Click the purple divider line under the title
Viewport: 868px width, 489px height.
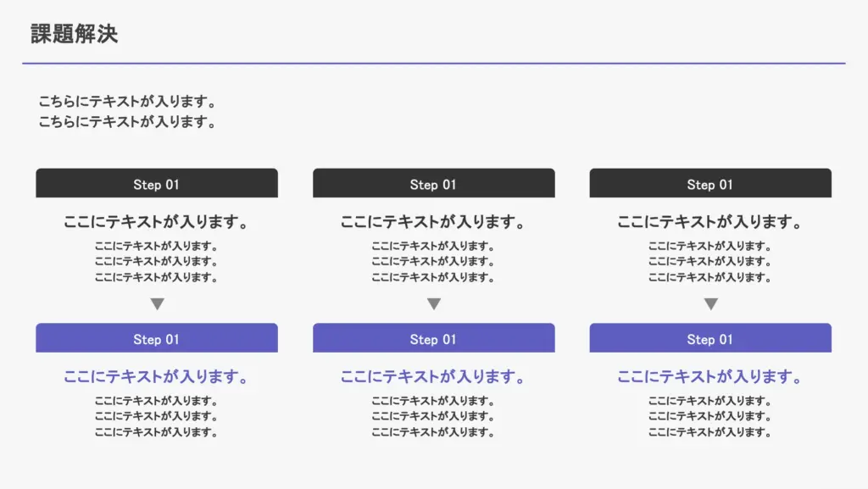click(433, 63)
